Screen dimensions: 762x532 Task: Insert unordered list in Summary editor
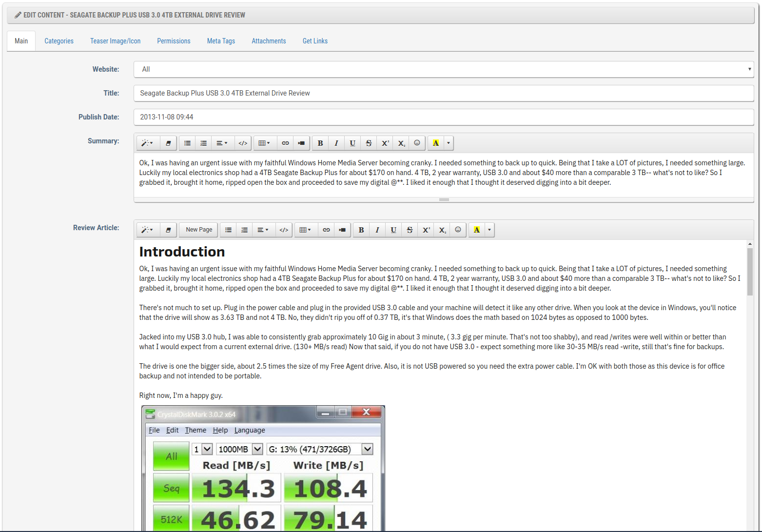[187, 143]
